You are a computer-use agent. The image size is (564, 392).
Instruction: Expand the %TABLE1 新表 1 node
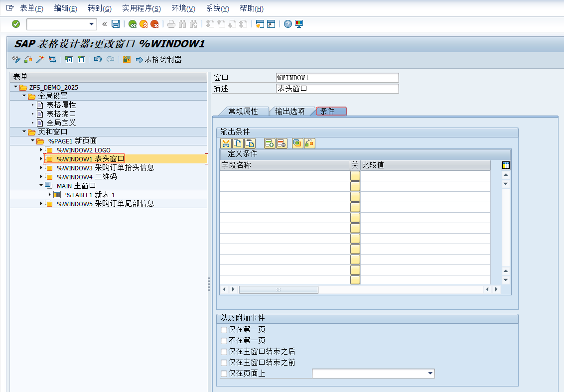[50, 195]
